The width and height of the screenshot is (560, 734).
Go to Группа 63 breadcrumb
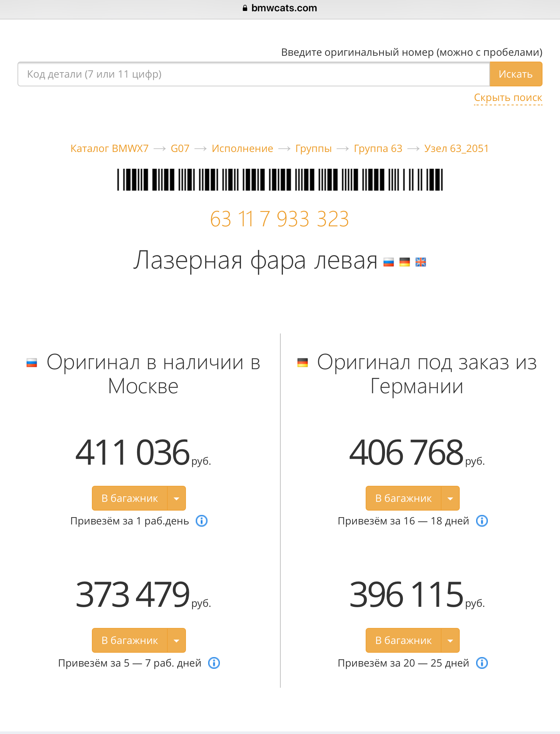click(378, 148)
